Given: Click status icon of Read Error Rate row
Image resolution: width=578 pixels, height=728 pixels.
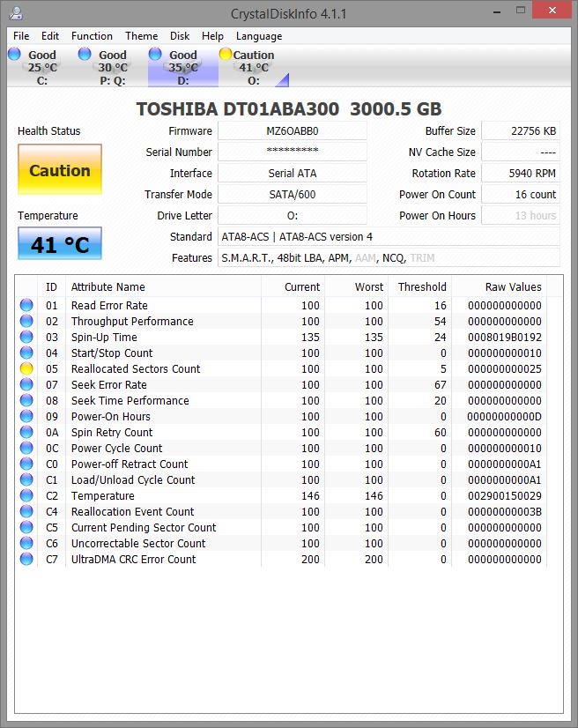Looking at the screenshot, I should (26, 305).
